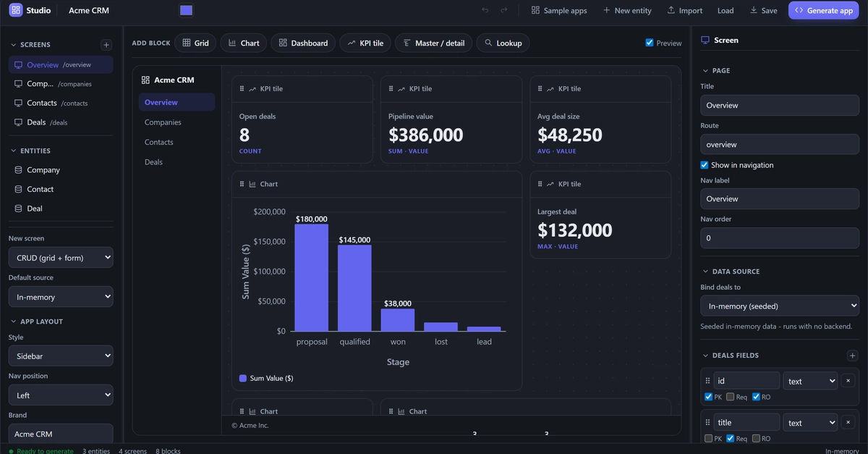Screen dimensions: 868x454
Task: Click the Studio logo icon
Action: click(16, 10)
